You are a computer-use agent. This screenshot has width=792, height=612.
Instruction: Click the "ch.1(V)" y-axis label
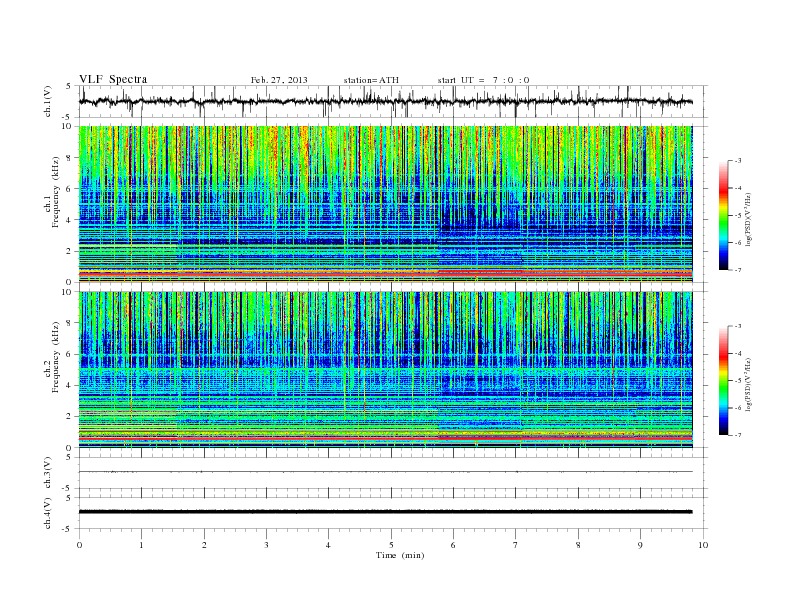pyautogui.click(x=47, y=101)
